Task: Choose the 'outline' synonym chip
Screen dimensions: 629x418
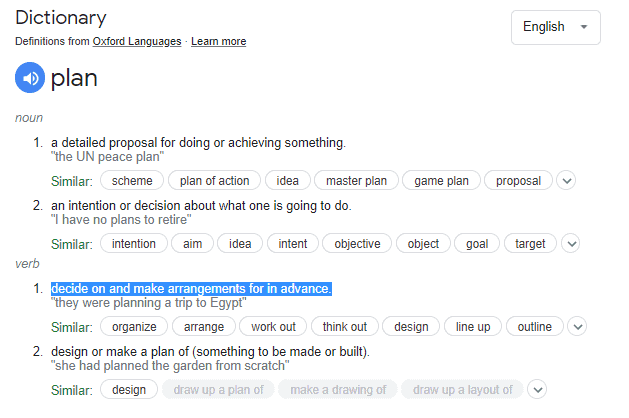Action: (535, 327)
